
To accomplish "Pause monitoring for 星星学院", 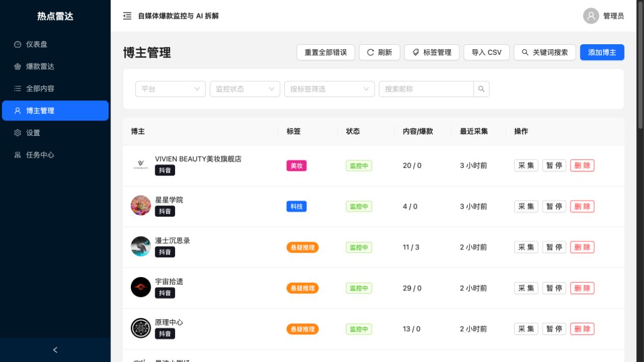I will pyautogui.click(x=554, y=206).
